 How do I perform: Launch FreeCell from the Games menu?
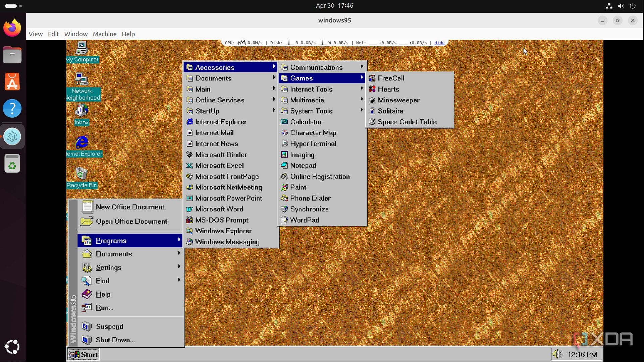pos(410,78)
